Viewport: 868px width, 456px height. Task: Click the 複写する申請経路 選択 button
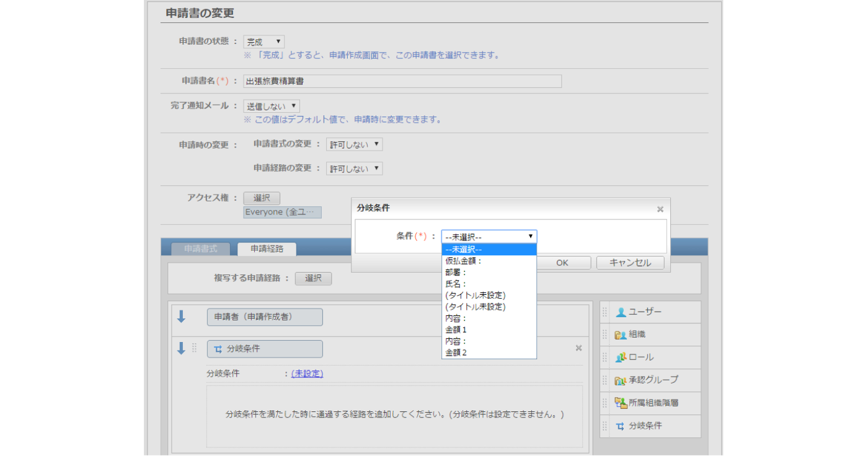coord(313,279)
